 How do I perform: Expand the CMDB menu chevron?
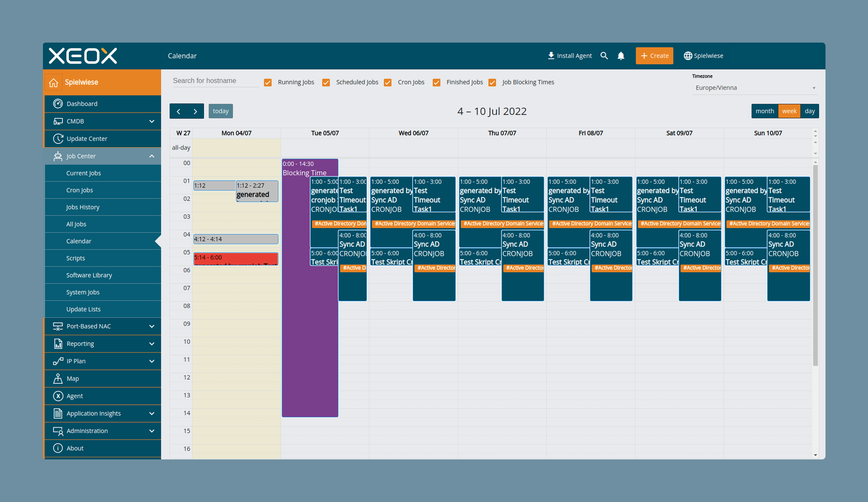[x=151, y=121]
